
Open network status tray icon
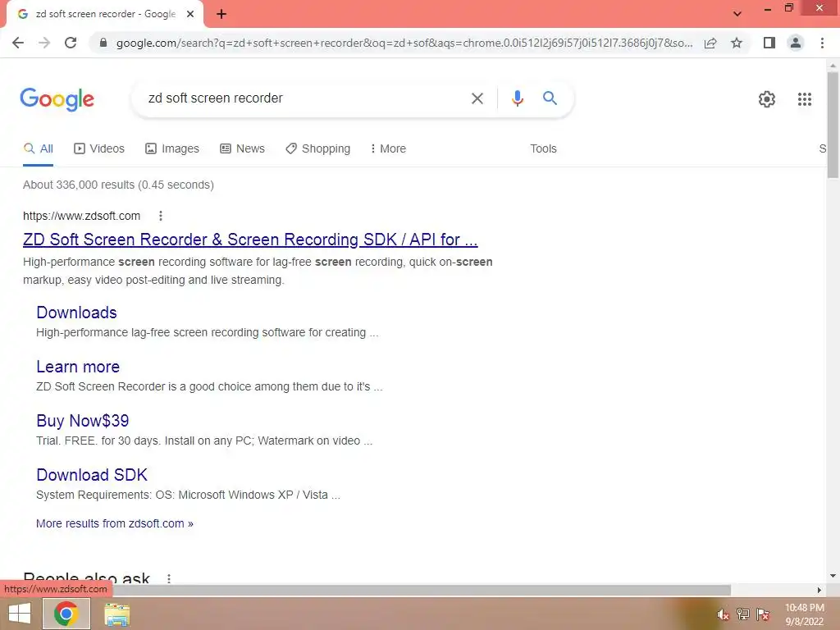coord(743,614)
